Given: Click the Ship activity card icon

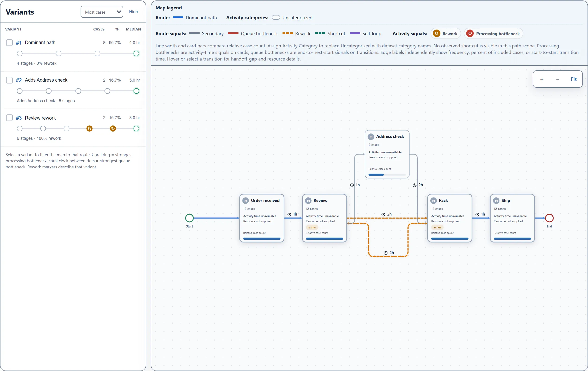Looking at the screenshot, I should point(496,201).
